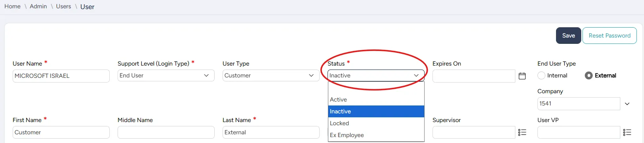Go to Home breadcrumb
644x143 pixels.
point(13,6)
